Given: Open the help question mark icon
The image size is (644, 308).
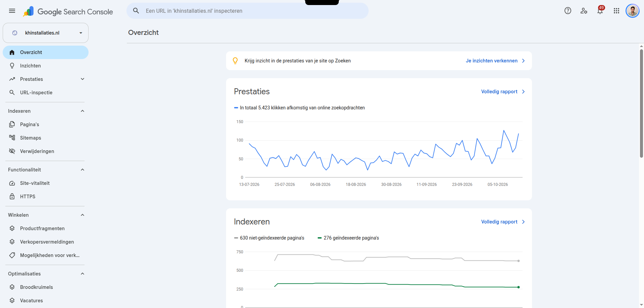Looking at the screenshot, I should point(568,11).
